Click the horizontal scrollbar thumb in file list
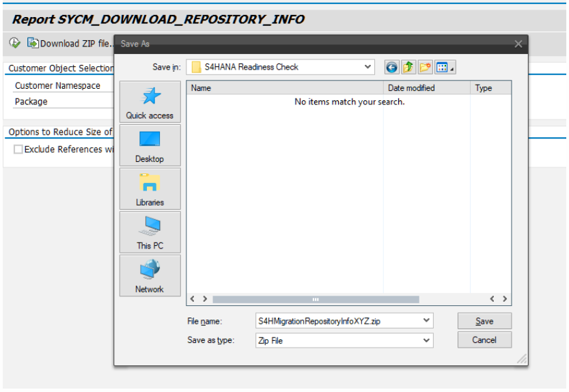569x392 pixels. [x=316, y=299]
